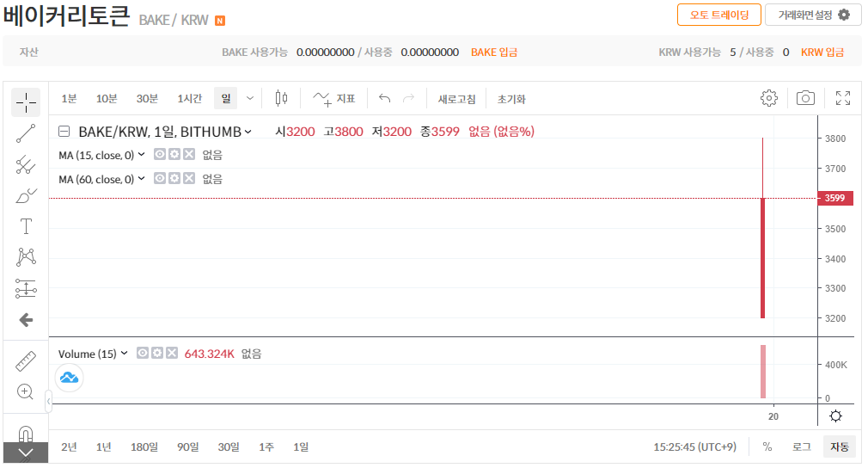868x468 pixels.
Task: Select the pitchfork drawing tool
Action: 26,164
